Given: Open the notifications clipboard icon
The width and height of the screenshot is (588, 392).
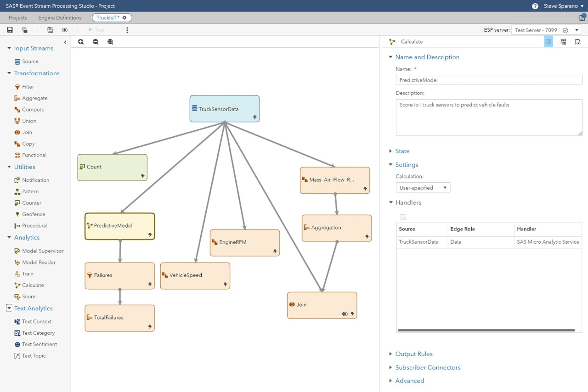Looking at the screenshot, I should (x=582, y=17).
